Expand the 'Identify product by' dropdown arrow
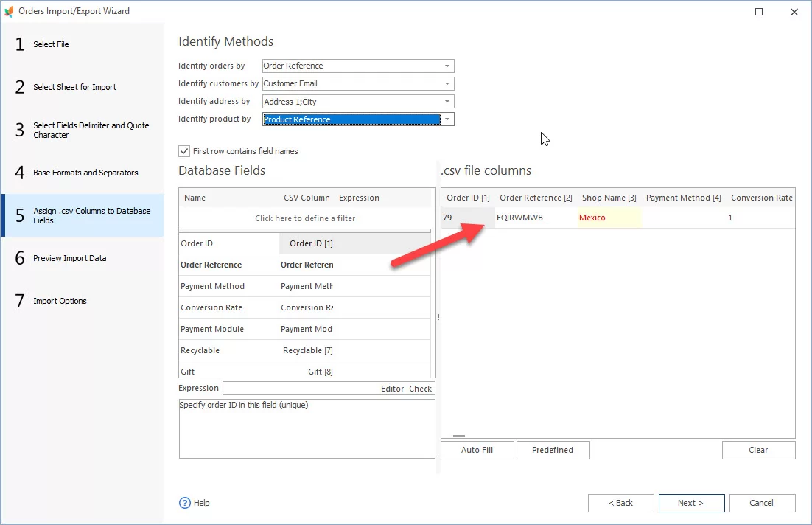Viewport: 812px width, 525px height. pyautogui.click(x=447, y=119)
